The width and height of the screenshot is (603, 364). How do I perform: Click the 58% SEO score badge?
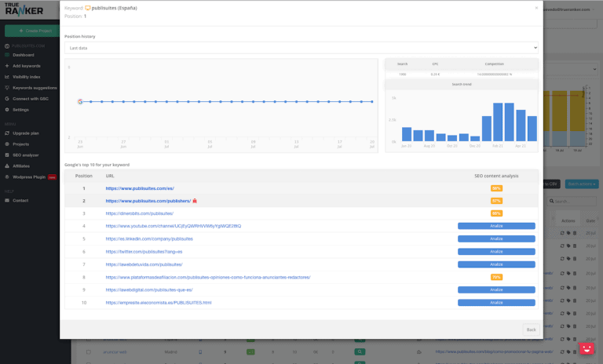pos(496,188)
